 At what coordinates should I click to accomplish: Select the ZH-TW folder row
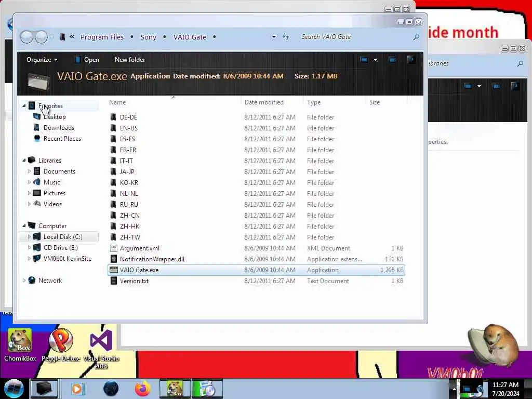coord(256,237)
